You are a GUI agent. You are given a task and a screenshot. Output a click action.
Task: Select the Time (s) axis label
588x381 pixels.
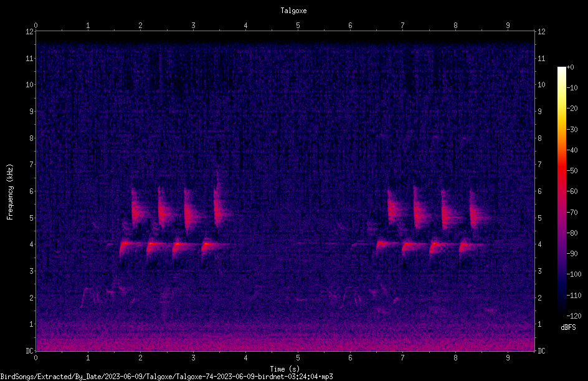285,369
